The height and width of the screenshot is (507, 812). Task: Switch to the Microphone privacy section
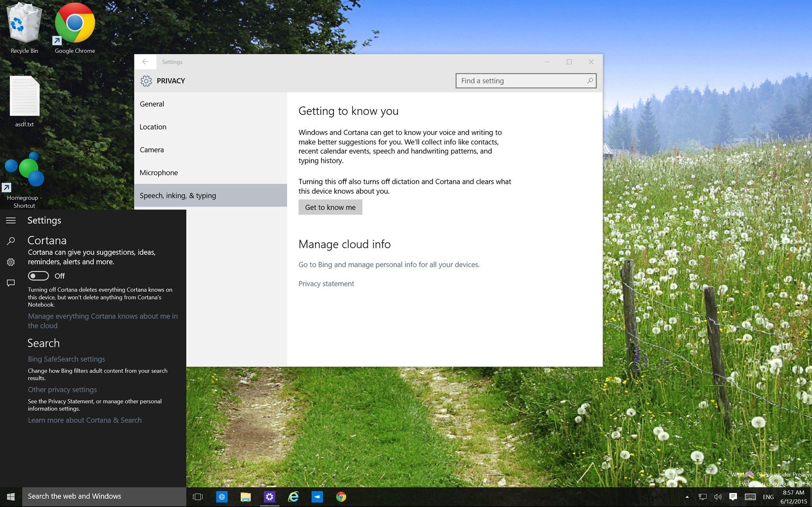(x=159, y=173)
